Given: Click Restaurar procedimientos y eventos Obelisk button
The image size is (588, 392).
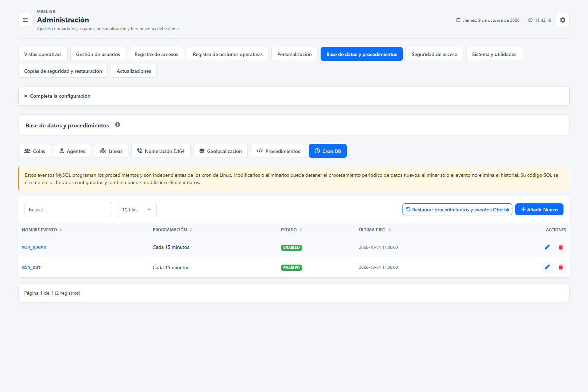Looking at the screenshot, I should coord(457,210).
